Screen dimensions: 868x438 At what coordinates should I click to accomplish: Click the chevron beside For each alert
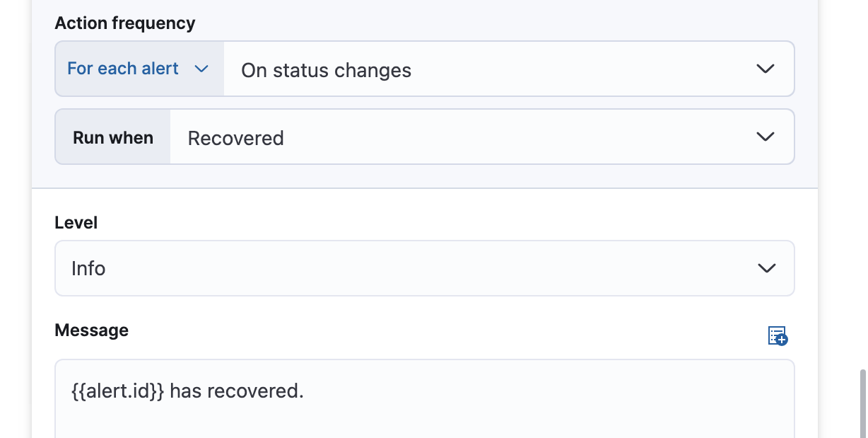(x=202, y=69)
